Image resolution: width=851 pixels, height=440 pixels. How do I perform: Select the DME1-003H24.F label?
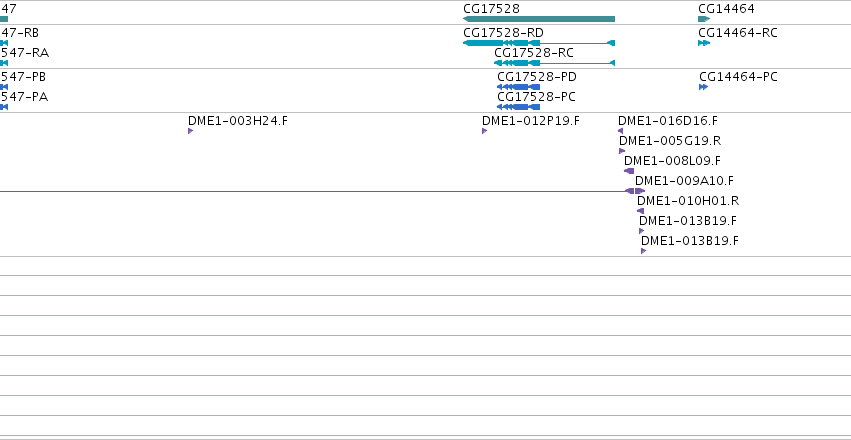click(x=238, y=120)
